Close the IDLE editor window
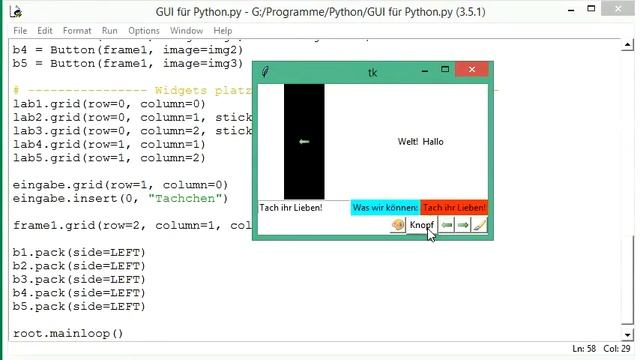Image resolution: width=640 pixels, height=360 pixels. [618, 9]
